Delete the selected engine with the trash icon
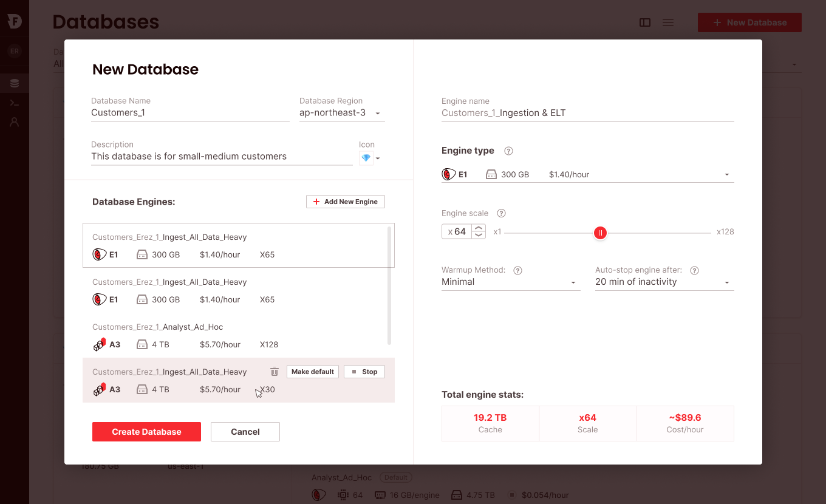This screenshot has height=504, width=826. [274, 371]
